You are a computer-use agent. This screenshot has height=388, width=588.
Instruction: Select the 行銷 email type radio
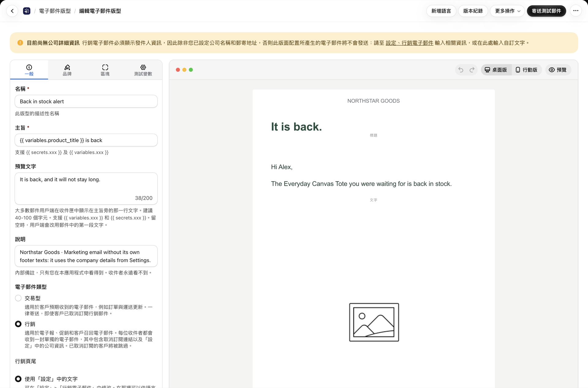[x=18, y=324]
